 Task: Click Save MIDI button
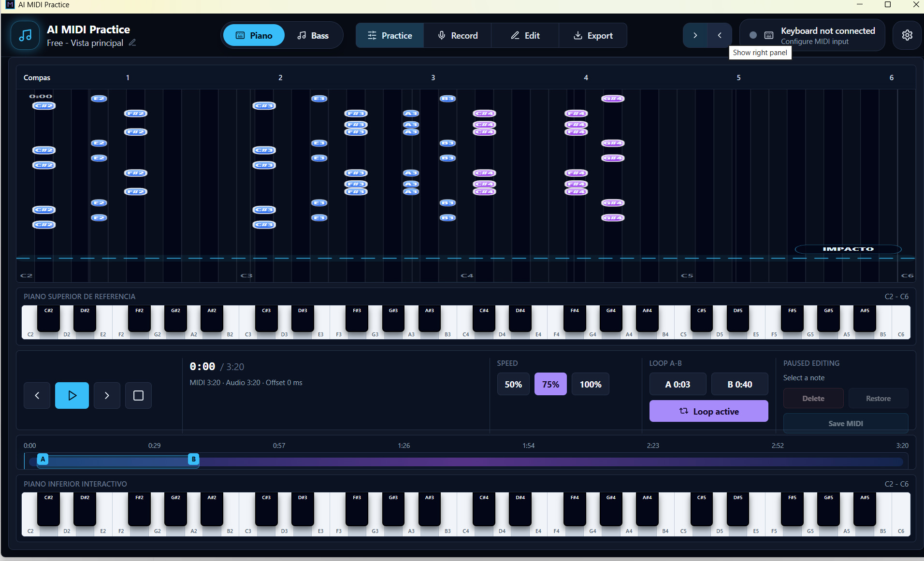(846, 423)
